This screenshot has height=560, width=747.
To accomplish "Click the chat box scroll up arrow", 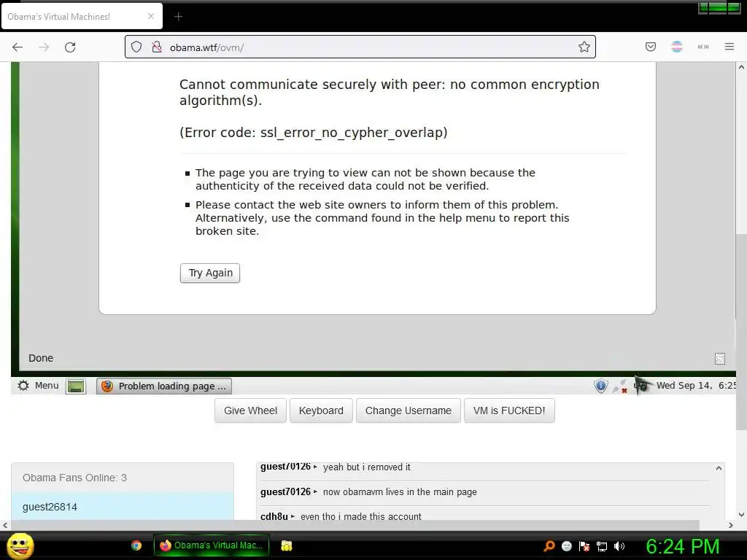I will (x=719, y=469).
